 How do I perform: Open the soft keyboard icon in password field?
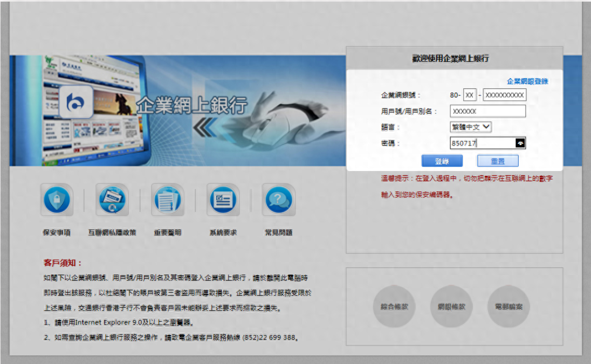520,143
